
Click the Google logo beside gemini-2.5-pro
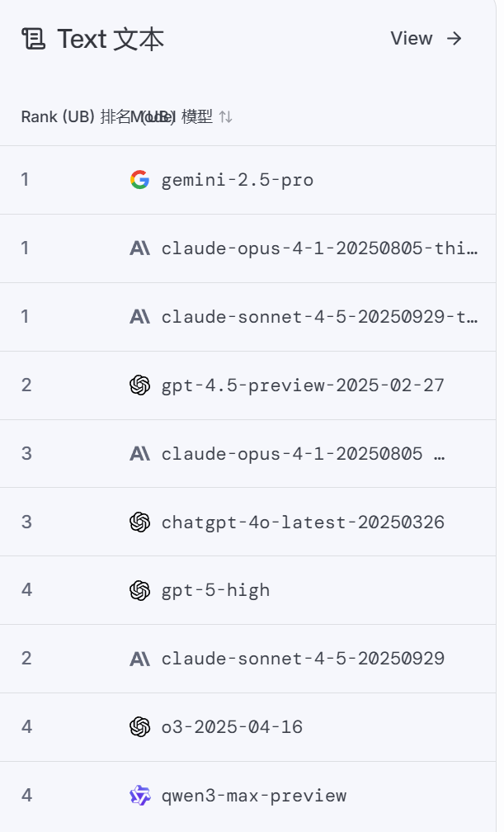[139, 179]
